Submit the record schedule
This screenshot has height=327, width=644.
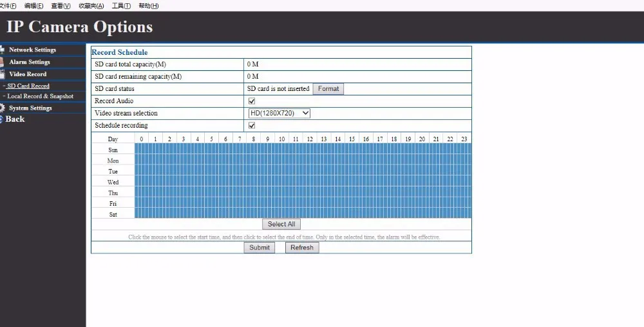click(x=259, y=248)
